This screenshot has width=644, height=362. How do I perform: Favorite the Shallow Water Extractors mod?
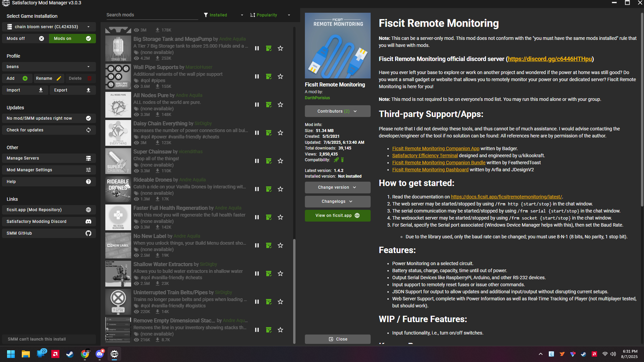point(280,274)
